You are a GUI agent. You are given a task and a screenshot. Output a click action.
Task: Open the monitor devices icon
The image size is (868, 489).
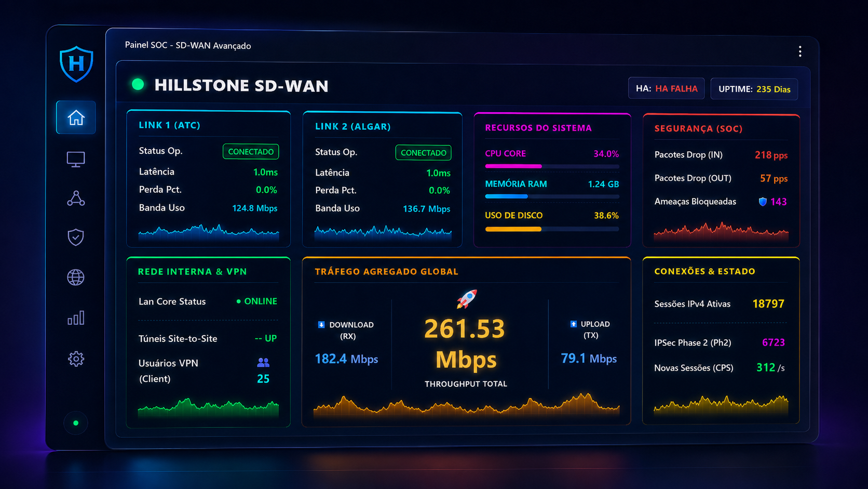[76, 159]
